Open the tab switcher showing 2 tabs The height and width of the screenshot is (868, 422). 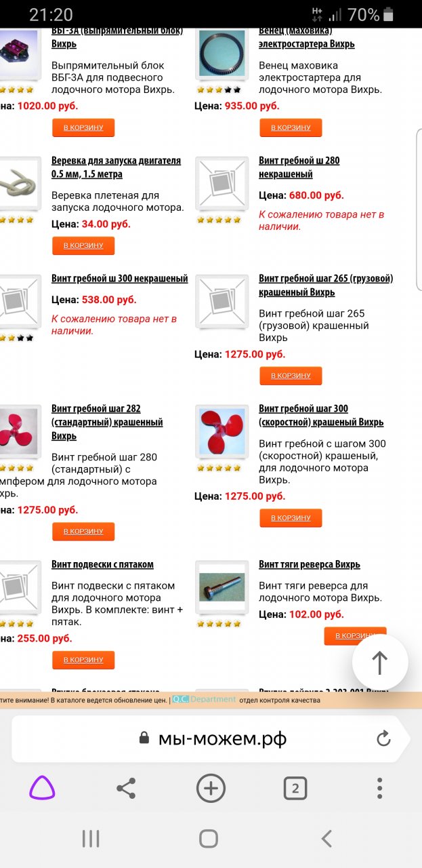[295, 788]
